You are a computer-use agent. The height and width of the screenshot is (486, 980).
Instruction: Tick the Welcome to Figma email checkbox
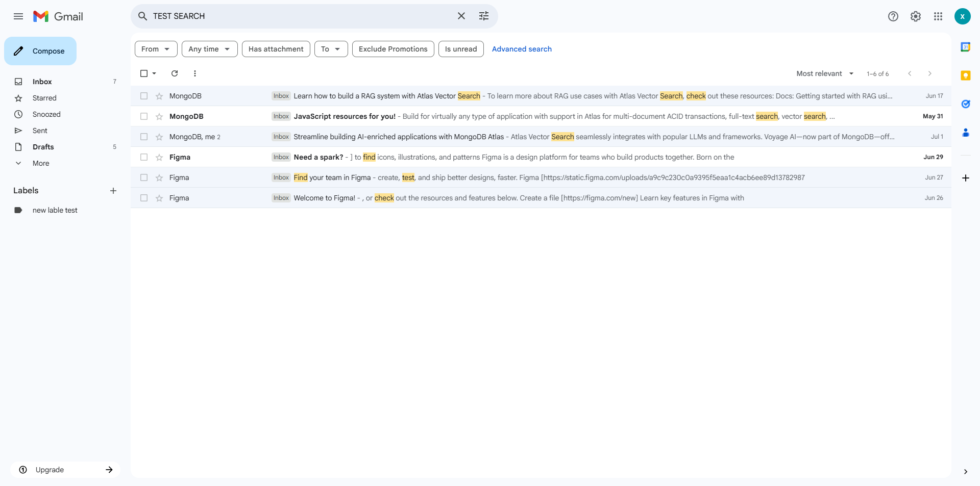tap(144, 198)
